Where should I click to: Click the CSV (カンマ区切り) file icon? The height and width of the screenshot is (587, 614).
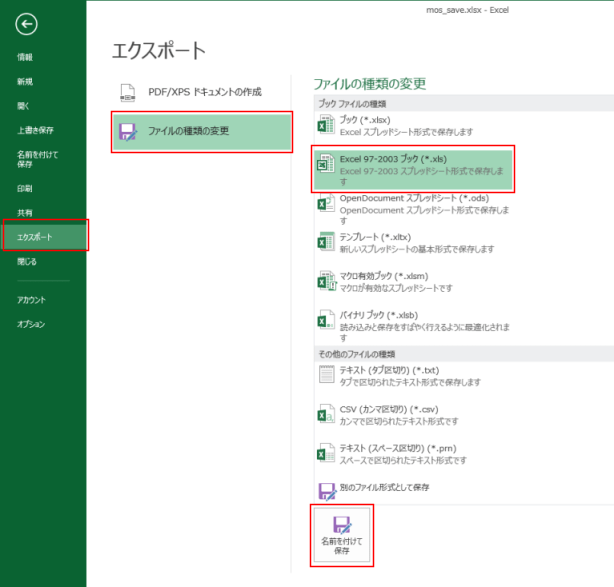[326, 414]
